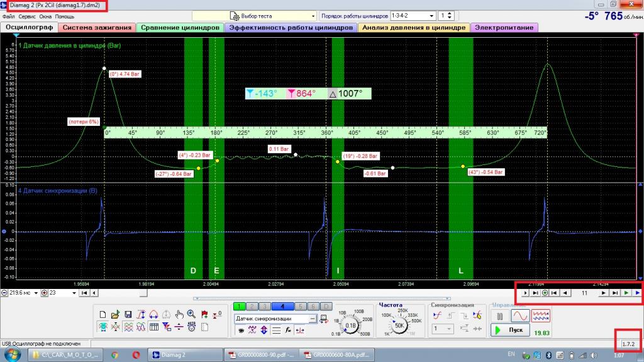Click the sync hand-pointer trigger icon
644x362 pixels.
click(x=477, y=315)
